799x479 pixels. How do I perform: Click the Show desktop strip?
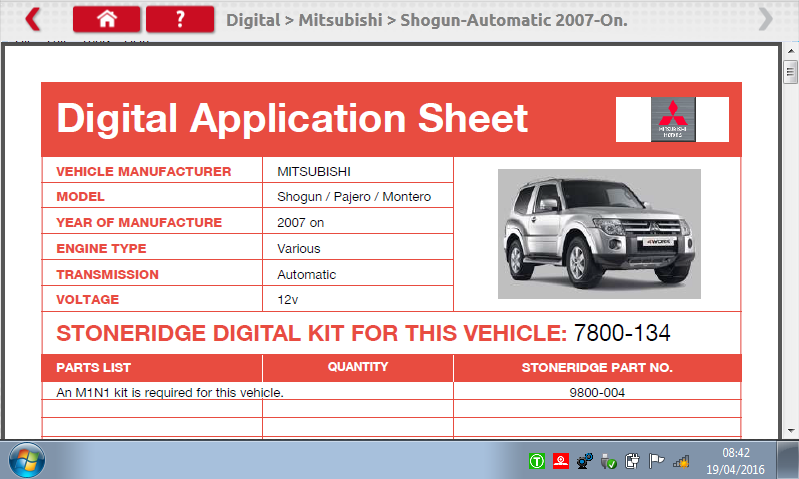788,460
